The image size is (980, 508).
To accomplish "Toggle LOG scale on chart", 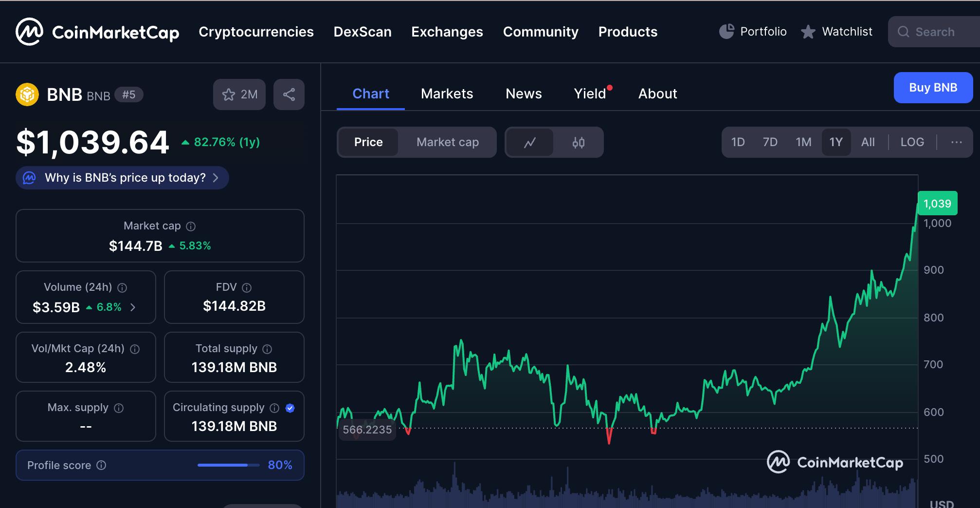I will tap(912, 142).
